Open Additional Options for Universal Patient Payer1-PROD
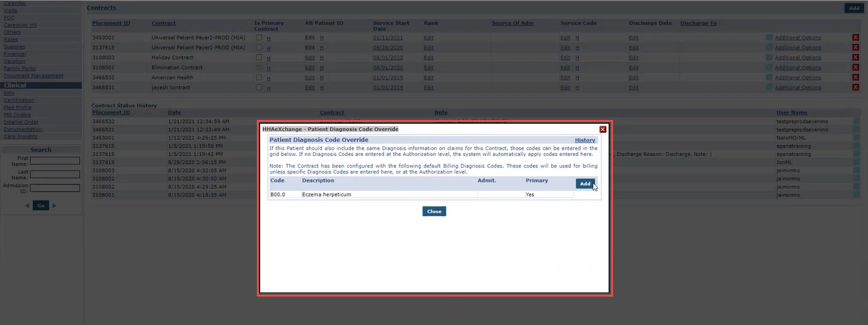This screenshot has height=325, width=868. click(798, 48)
